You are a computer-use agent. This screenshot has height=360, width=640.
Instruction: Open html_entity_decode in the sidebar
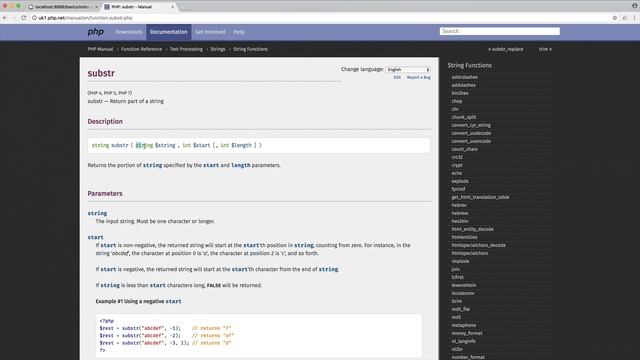(472, 229)
